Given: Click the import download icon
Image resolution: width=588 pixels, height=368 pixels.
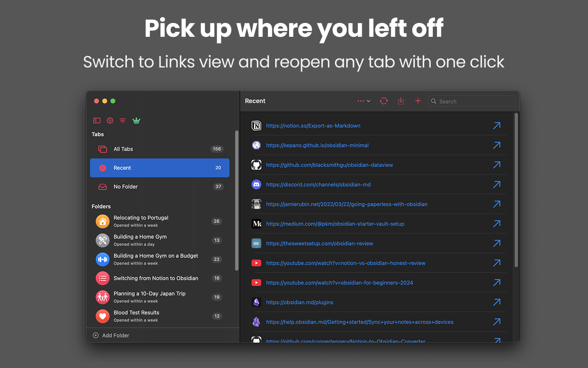Looking at the screenshot, I should tap(401, 101).
